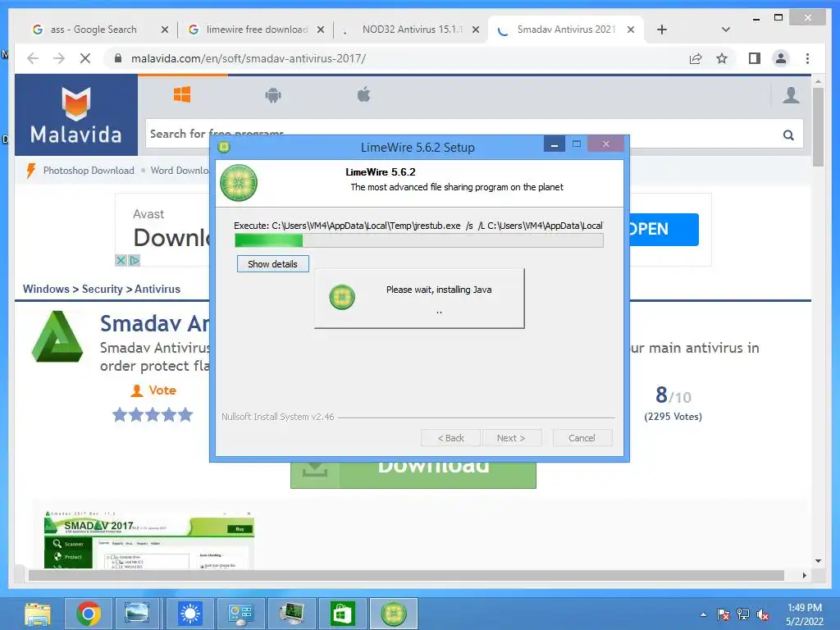Open the Chrome three-dot menu
Viewport: 840px width, 630px height.
coord(807,58)
